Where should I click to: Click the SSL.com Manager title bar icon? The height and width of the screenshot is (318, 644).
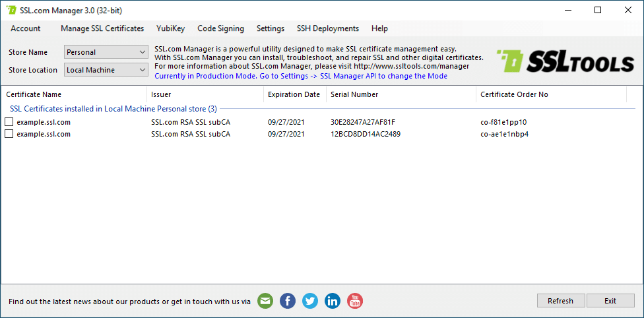coord(11,11)
